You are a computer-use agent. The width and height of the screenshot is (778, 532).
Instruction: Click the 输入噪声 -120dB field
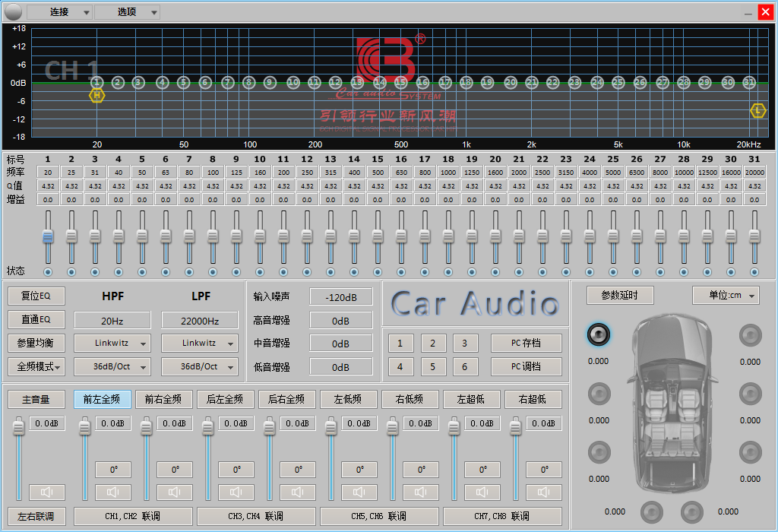click(341, 297)
